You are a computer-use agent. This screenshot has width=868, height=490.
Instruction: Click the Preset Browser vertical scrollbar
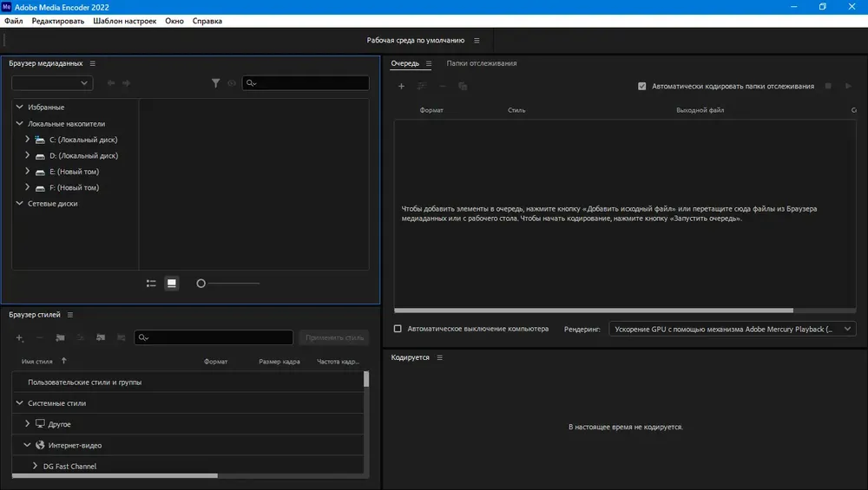click(366, 379)
